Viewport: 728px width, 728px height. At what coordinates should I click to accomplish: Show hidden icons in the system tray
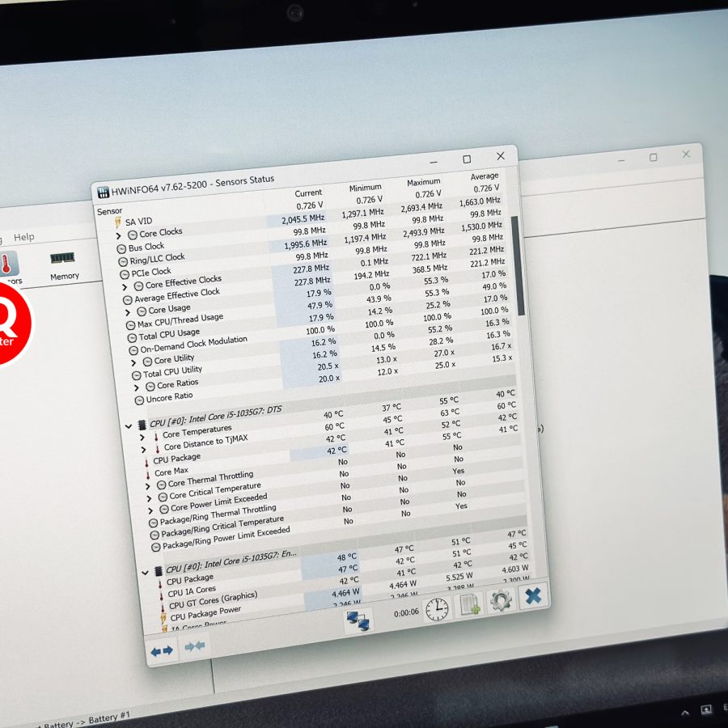[x=685, y=713]
